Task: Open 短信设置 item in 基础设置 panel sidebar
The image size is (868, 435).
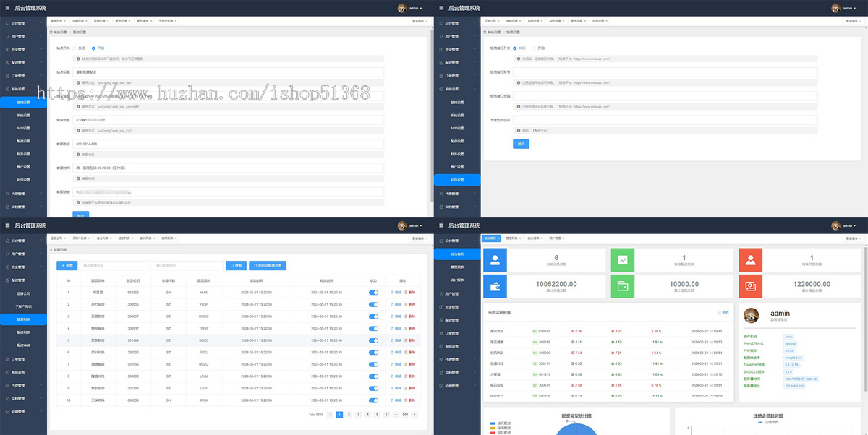Action: tap(23, 180)
